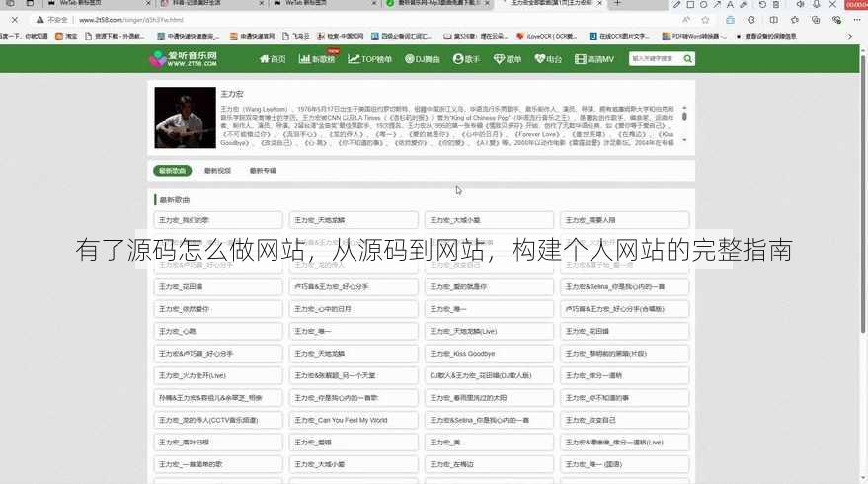Open the iLoveOCR bookmark
This screenshot has width=868, height=484.
click(x=546, y=36)
